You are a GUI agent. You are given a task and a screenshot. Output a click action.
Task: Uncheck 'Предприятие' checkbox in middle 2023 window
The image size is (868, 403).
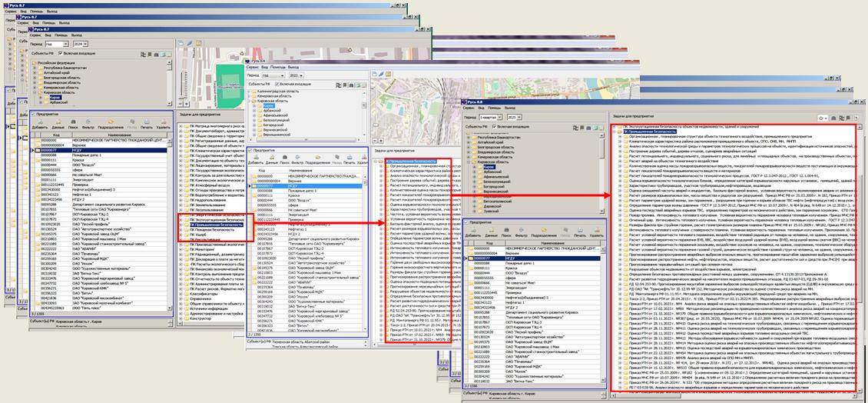click(x=250, y=152)
